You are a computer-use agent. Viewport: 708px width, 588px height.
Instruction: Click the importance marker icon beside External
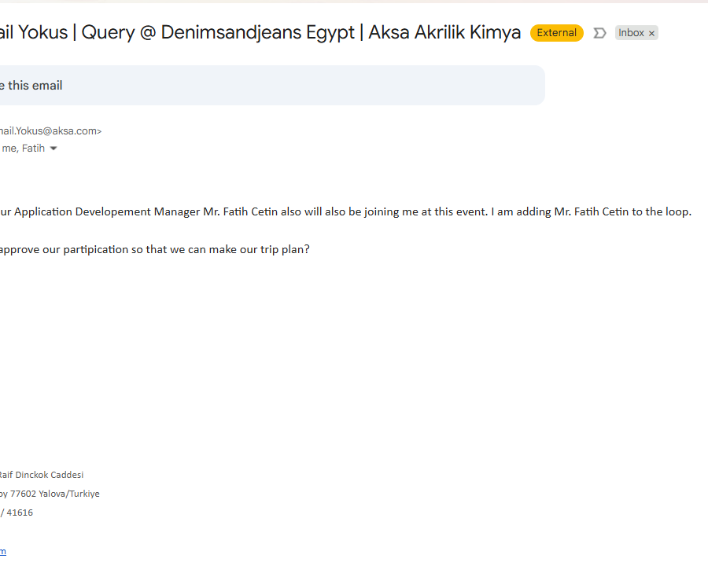pyautogui.click(x=599, y=33)
